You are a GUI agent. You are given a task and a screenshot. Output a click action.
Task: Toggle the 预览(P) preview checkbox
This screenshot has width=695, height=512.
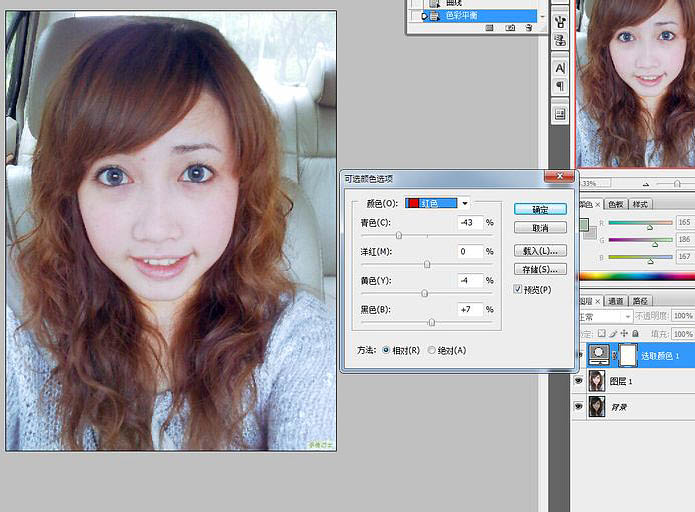pyautogui.click(x=517, y=289)
